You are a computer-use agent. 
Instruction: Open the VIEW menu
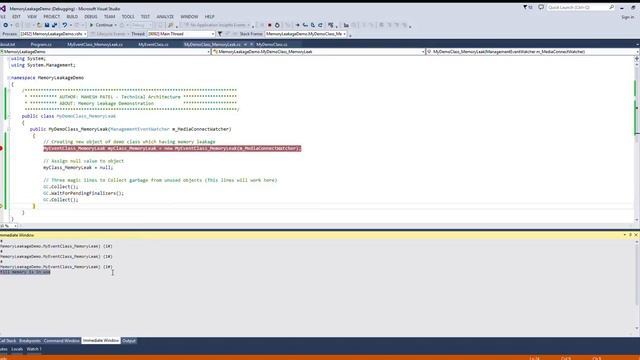(x=32, y=17)
